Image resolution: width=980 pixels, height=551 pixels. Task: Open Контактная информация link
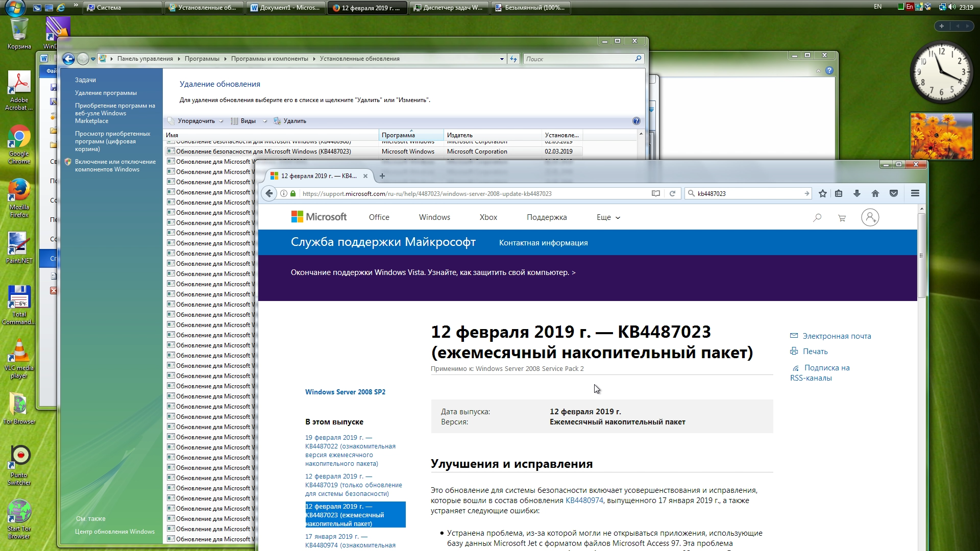(543, 243)
